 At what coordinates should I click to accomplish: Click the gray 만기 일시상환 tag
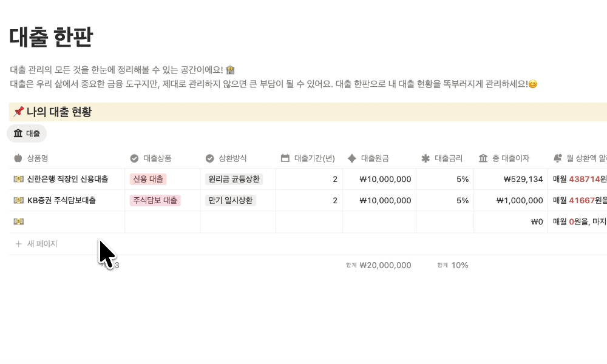click(231, 200)
